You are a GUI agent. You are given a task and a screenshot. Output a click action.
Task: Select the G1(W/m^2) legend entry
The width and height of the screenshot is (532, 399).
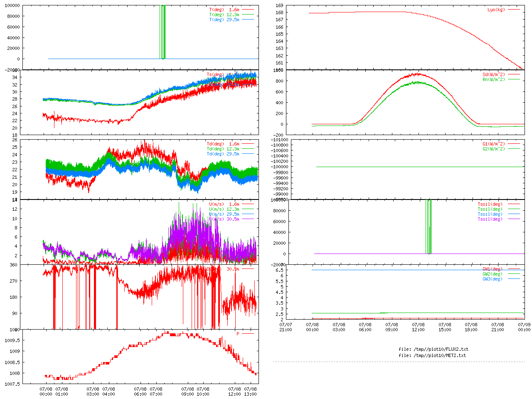tap(493, 144)
